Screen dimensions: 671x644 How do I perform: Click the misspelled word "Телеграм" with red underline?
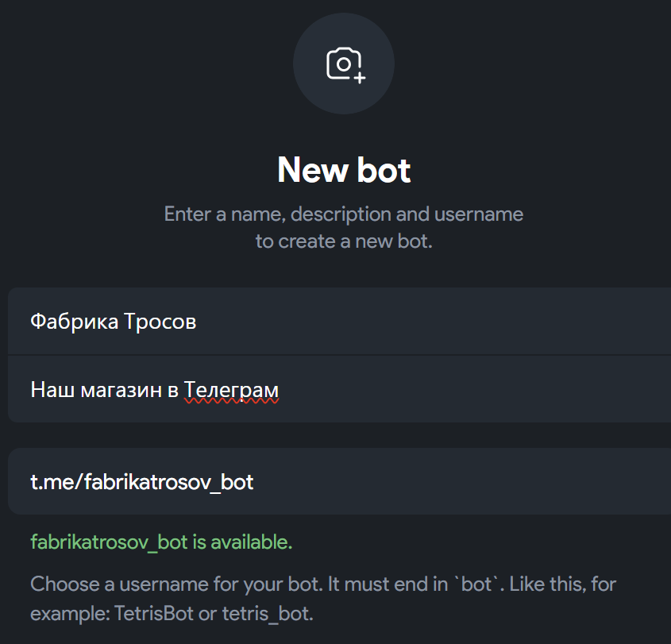point(231,390)
